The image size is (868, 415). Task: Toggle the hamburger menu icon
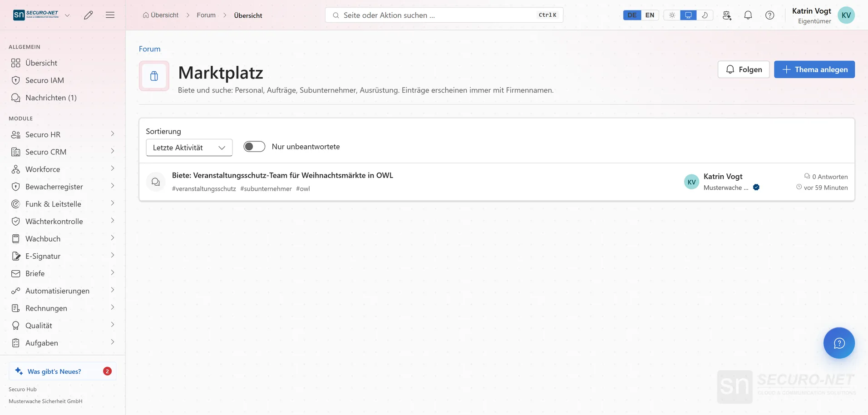[x=110, y=15]
